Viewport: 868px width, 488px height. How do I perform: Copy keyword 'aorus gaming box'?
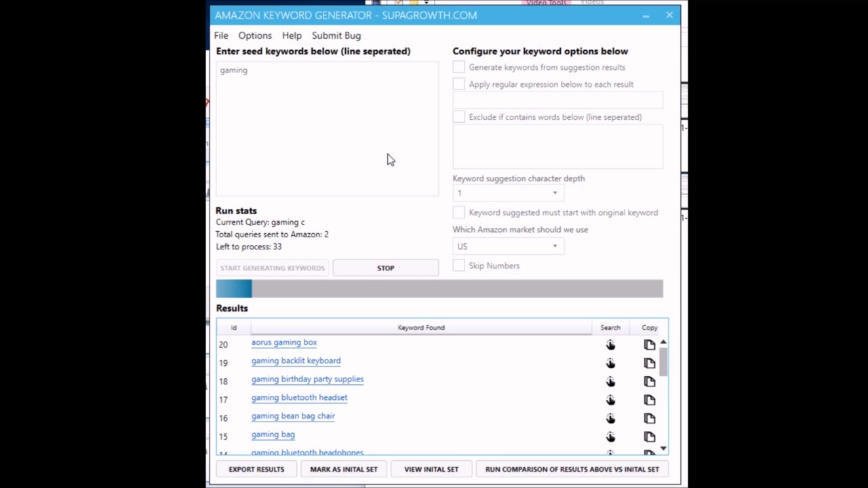(x=650, y=345)
